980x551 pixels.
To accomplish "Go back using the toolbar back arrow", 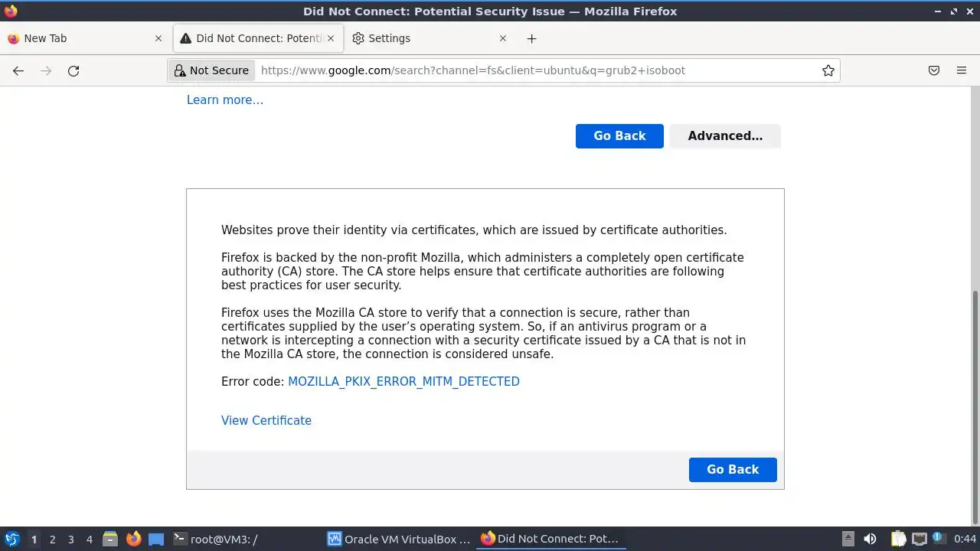I will tap(18, 70).
